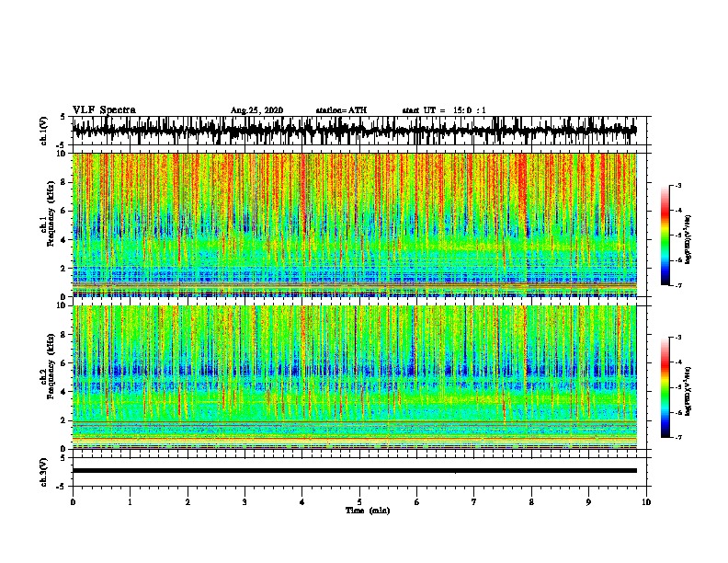Click the "Time (min)" x-axis label
728x563 pixels.
[368, 511]
